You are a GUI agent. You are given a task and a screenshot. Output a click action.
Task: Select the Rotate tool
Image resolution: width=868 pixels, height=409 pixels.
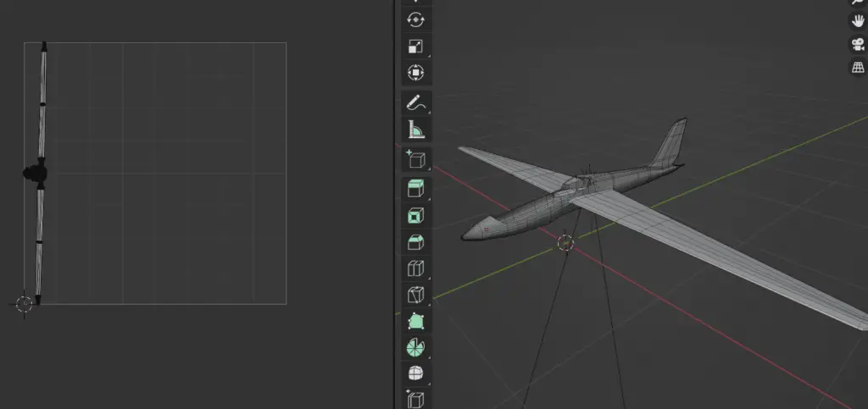coord(415,19)
